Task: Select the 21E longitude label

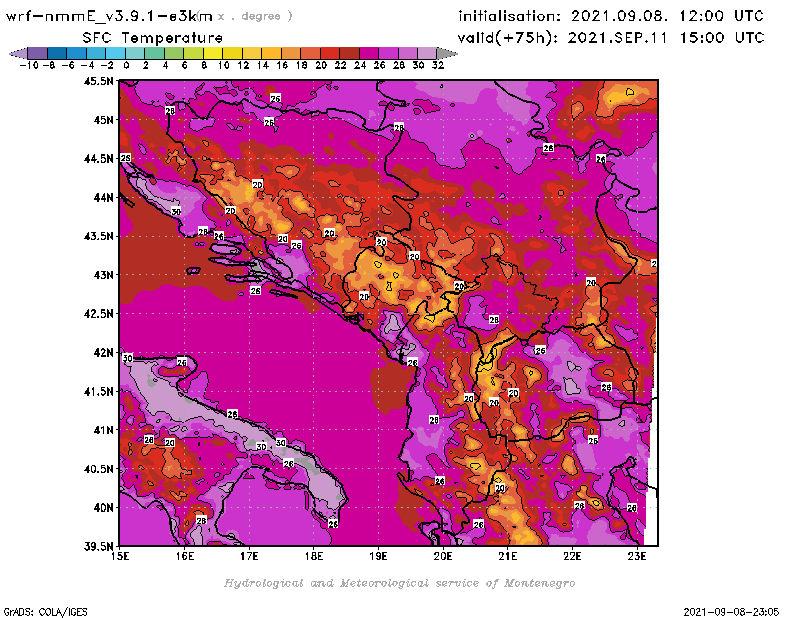Action: (x=508, y=556)
